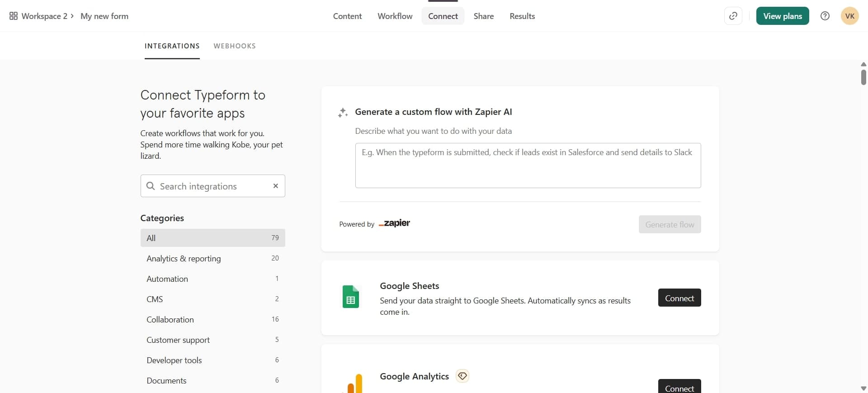Click the page scrollbar thumb

863,77
